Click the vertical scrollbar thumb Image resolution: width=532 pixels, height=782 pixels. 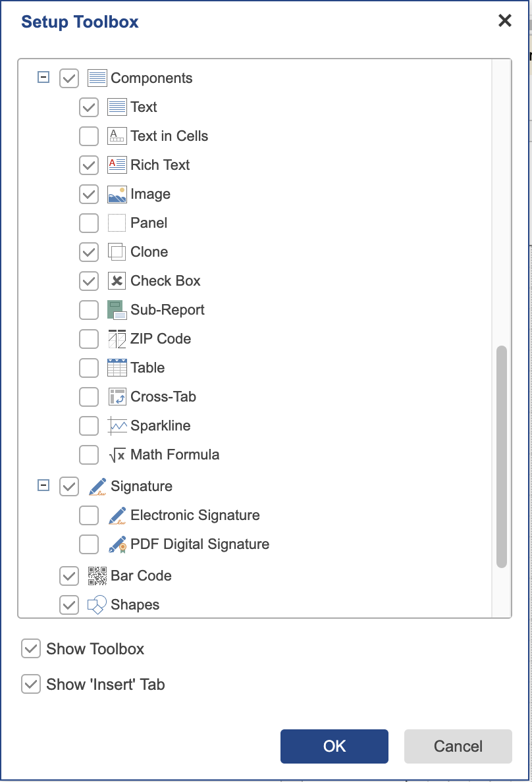point(502,456)
